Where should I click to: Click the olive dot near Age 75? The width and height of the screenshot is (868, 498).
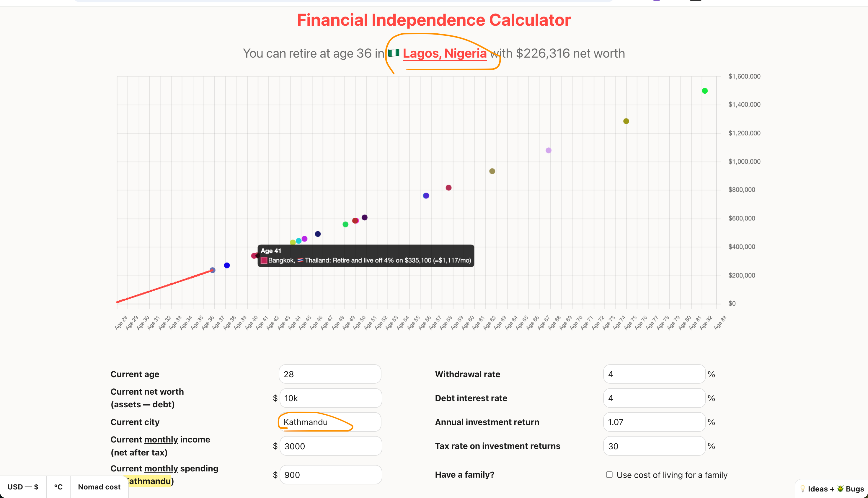click(626, 121)
